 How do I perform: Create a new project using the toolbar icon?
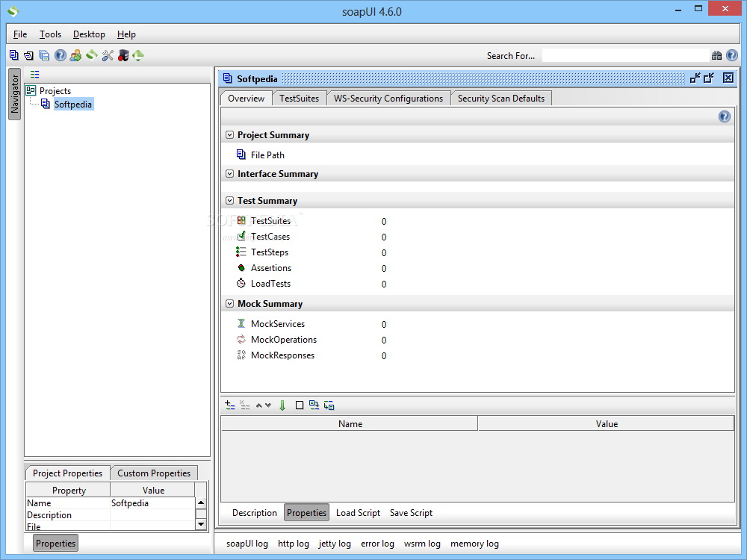13,55
